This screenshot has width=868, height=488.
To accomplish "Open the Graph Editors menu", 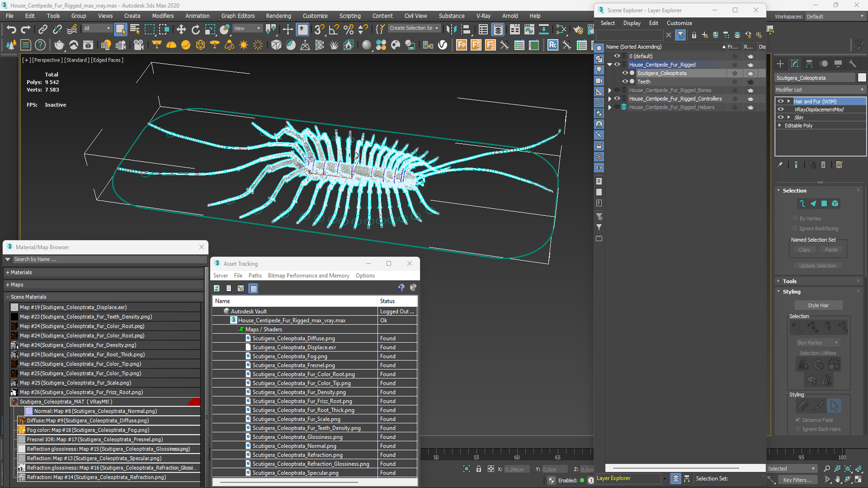I will pos(238,16).
